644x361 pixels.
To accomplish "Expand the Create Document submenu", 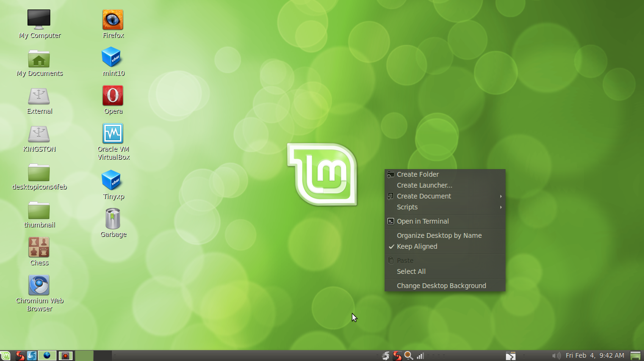I will 424,196.
